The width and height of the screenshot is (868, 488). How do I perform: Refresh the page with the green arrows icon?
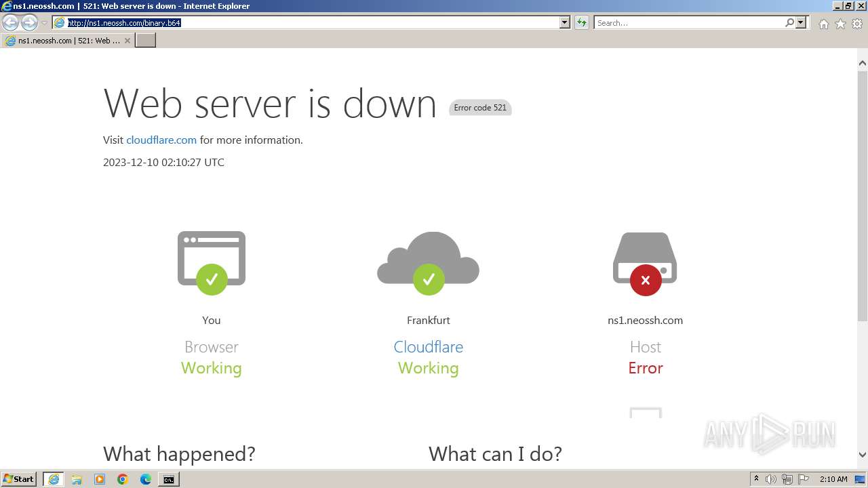coord(582,23)
